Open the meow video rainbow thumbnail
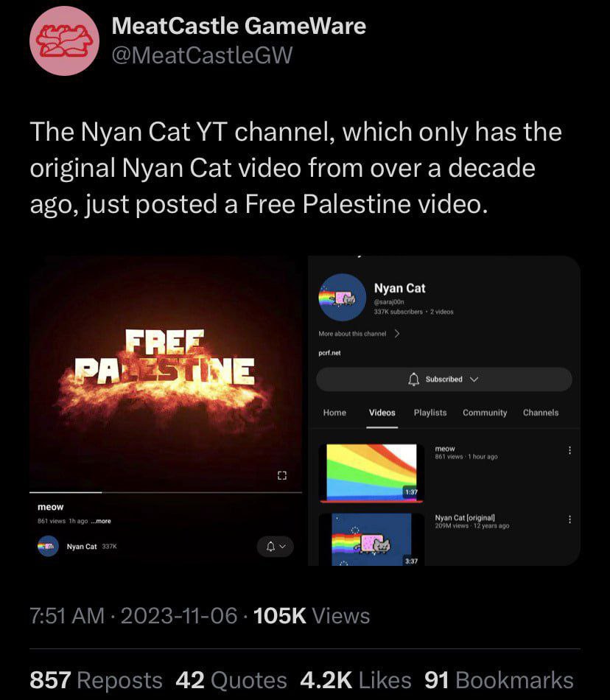Image resolution: width=610 pixels, height=700 pixels. click(371, 471)
